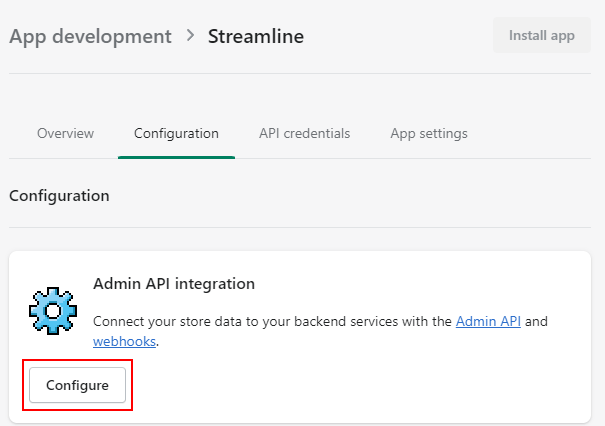Click empty space right of Configure button

click(x=350, y=385)
